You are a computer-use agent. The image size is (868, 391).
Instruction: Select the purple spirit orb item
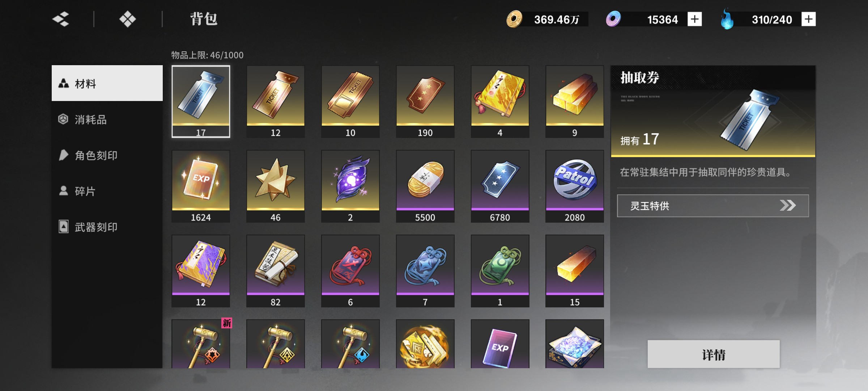click(x=350, y=186)
